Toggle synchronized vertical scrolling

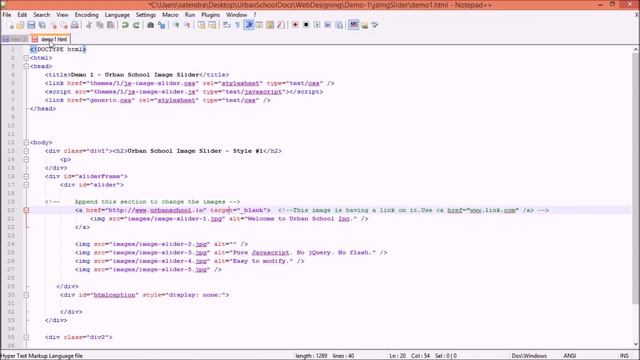[202, 25]
